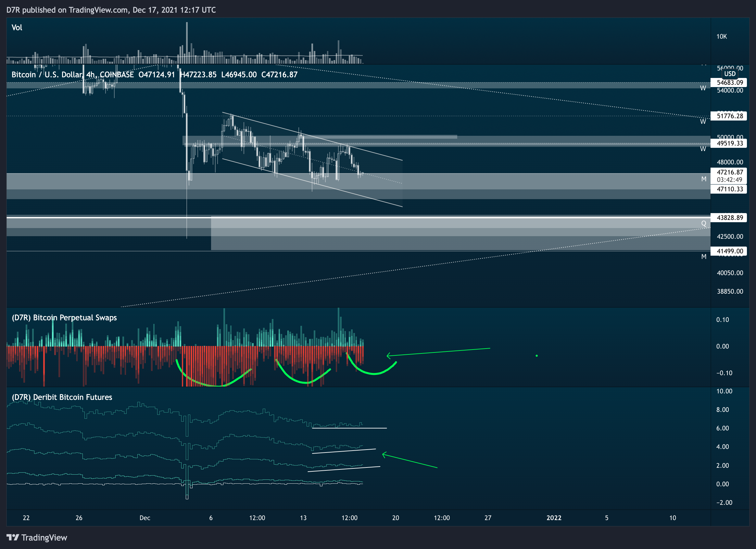This screenshot has width=756, height=549.
Task: Click the 42500.00 axis value
Action: tap(730, 236)
